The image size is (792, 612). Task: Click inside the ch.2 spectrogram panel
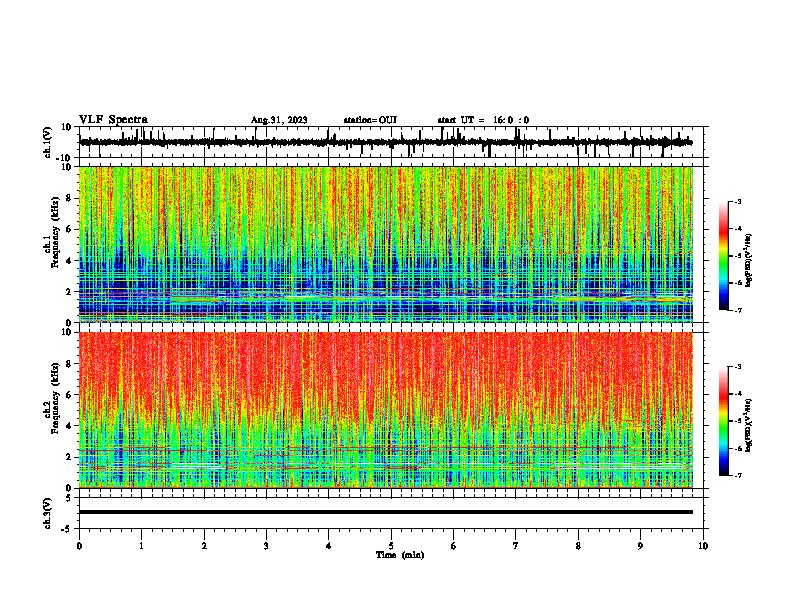coord(386,410)
